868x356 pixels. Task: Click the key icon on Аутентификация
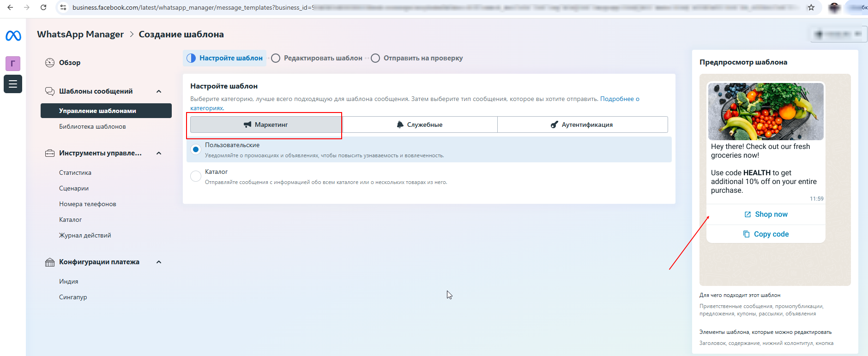tap(555, 125)
